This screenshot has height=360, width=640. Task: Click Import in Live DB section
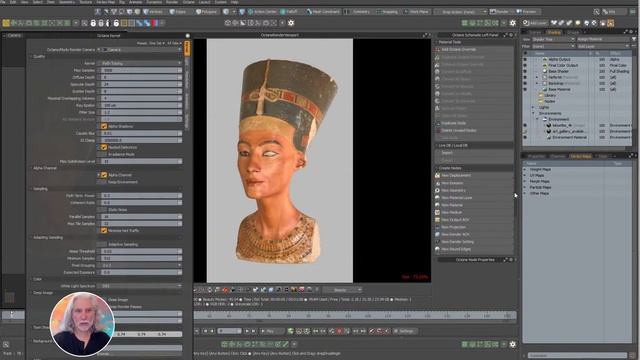click(x=474, y=153)
